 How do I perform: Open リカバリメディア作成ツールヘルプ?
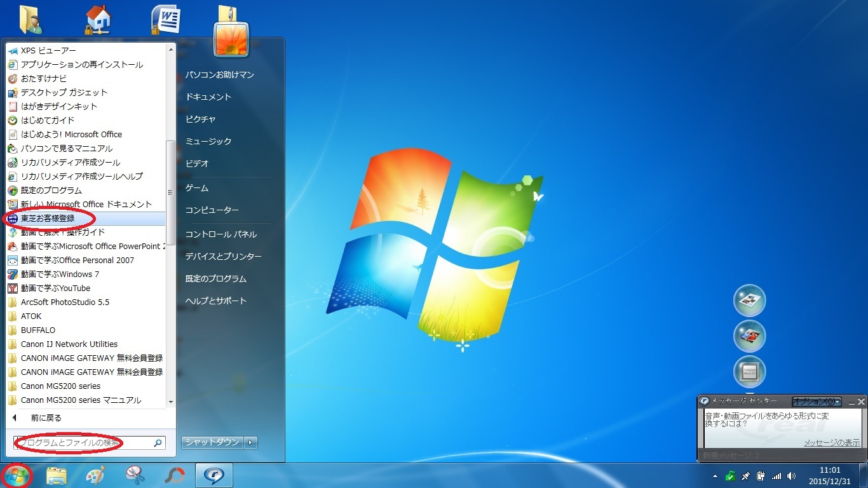tap(86, 176)
